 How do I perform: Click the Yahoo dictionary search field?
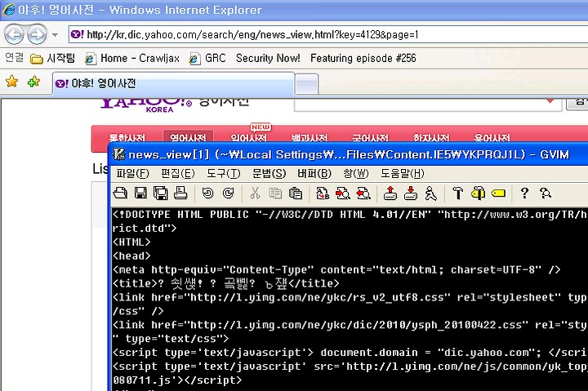click(427, 104)
